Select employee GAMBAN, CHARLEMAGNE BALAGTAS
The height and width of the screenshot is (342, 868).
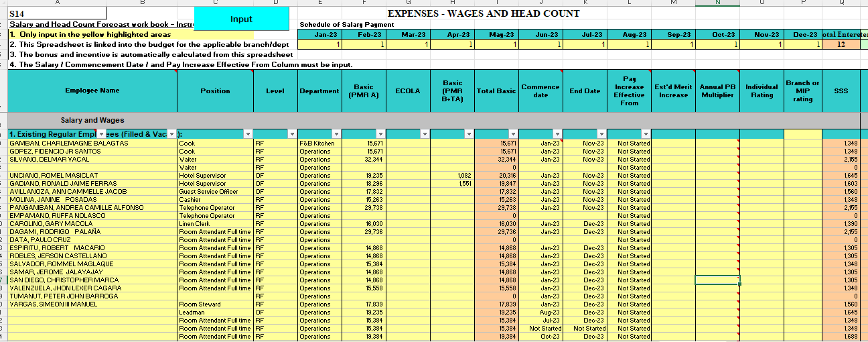point(92,144)
